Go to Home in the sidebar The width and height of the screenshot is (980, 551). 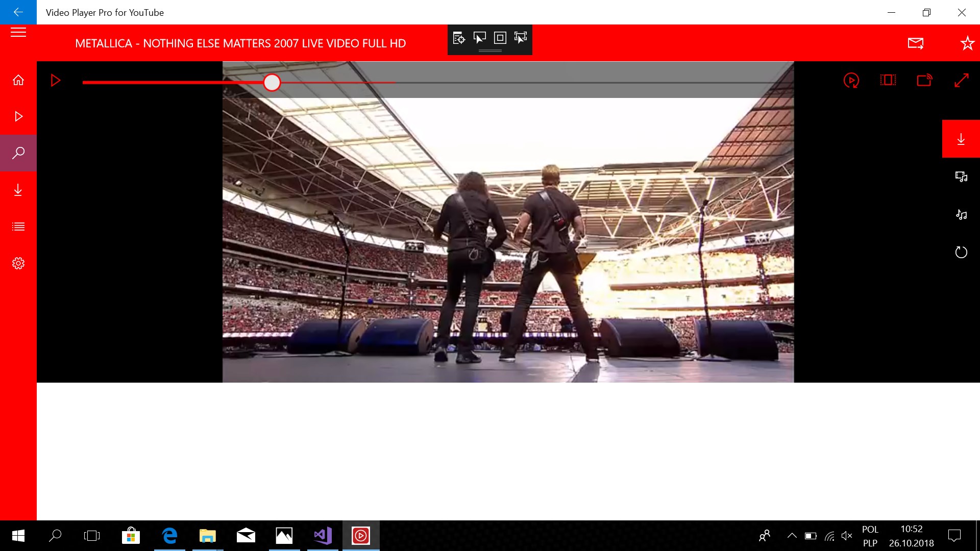(18, 80)
